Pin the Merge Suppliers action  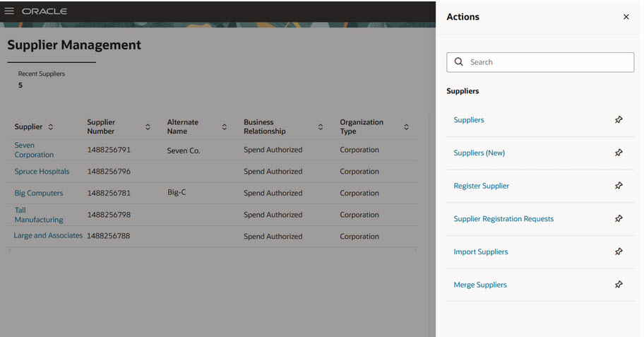coord(619,285)
